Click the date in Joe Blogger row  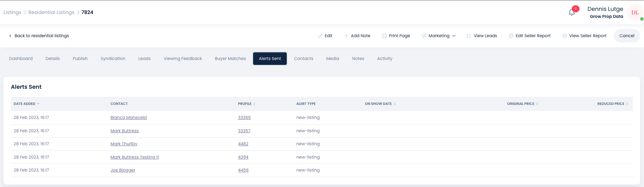tap(31, 170)
